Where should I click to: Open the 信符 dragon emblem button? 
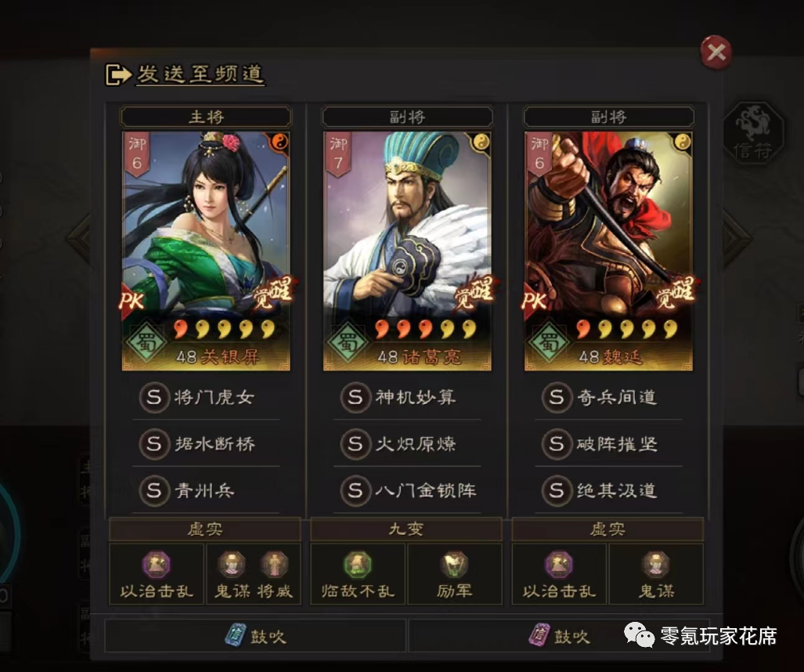(753, 133)
